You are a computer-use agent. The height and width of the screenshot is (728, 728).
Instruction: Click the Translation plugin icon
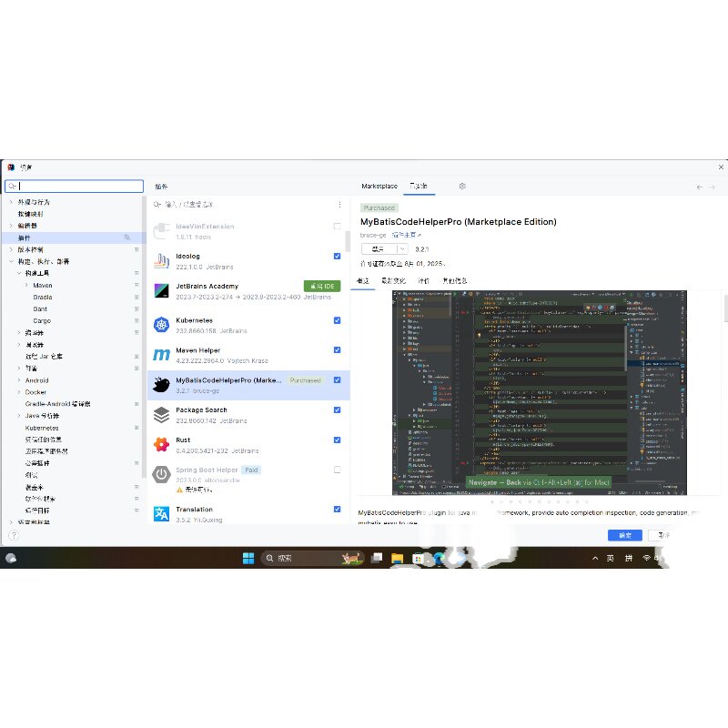point(161,514)
